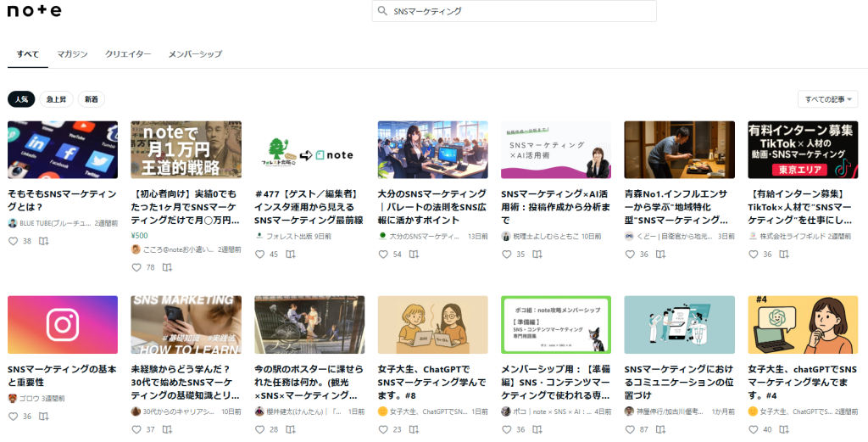Add SNSマーケティングの基本と重要性 to a magazine
The image size is (868, 442).
44,416
